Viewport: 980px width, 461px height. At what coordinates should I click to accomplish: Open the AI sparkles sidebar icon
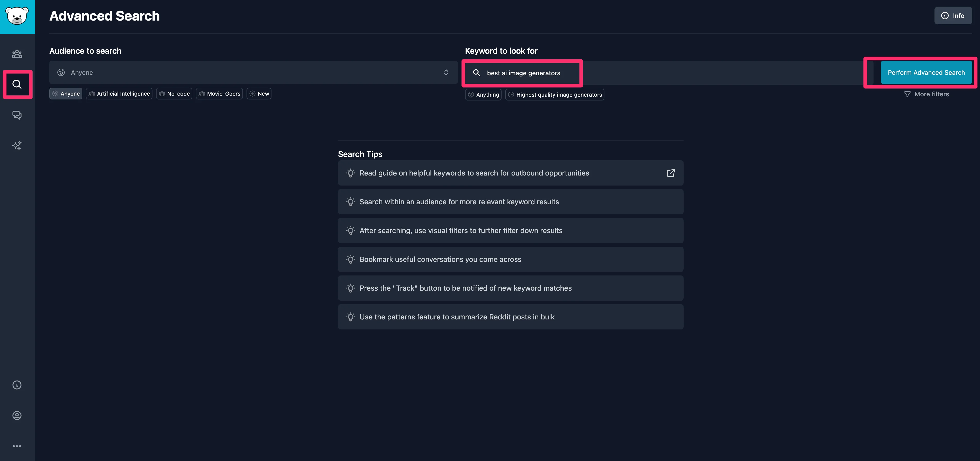coord(17,145)
